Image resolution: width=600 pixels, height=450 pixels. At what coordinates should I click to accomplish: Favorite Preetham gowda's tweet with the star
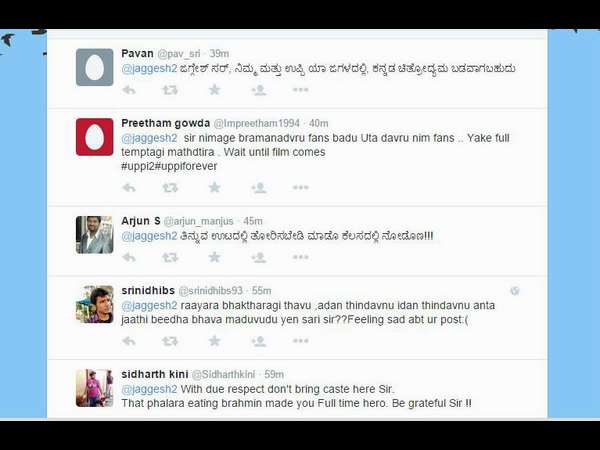tap(215, 188)
